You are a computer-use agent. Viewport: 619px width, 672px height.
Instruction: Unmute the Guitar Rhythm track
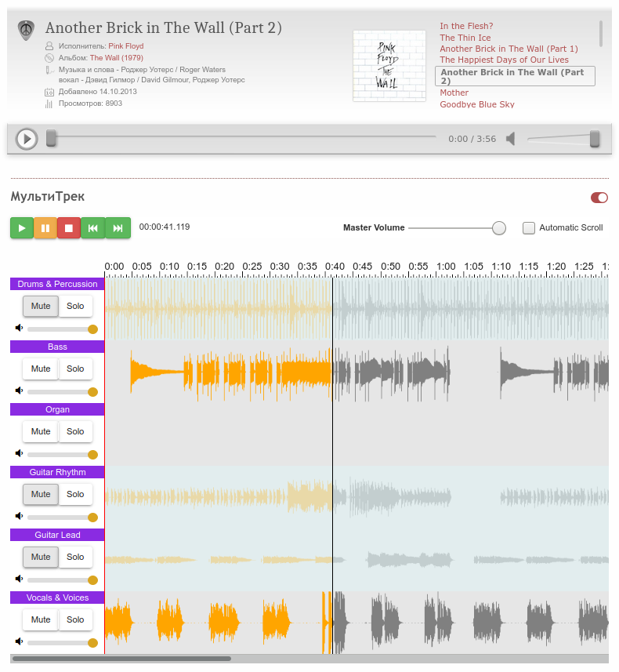coord(41,494)
